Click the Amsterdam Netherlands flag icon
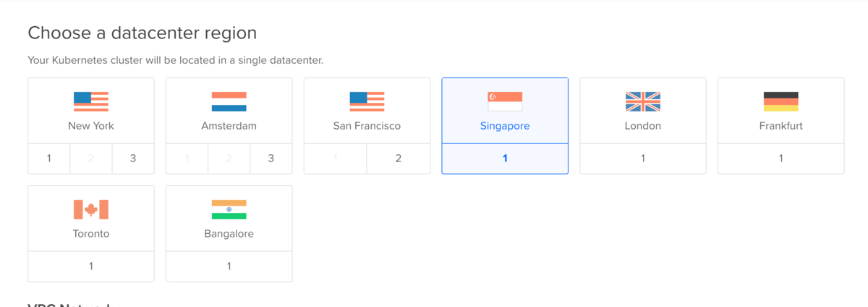The image size is (868, 307). pyautogui.click(x=229, y=101)
